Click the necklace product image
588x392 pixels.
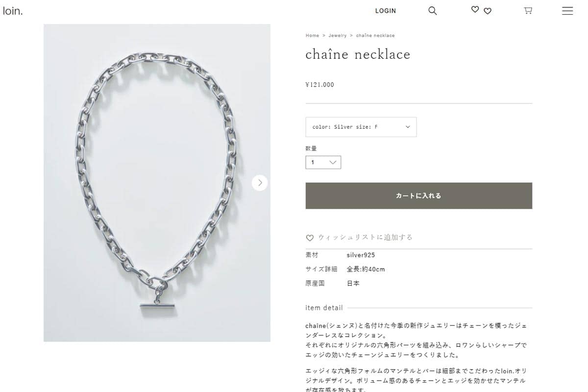pos(157,183)
